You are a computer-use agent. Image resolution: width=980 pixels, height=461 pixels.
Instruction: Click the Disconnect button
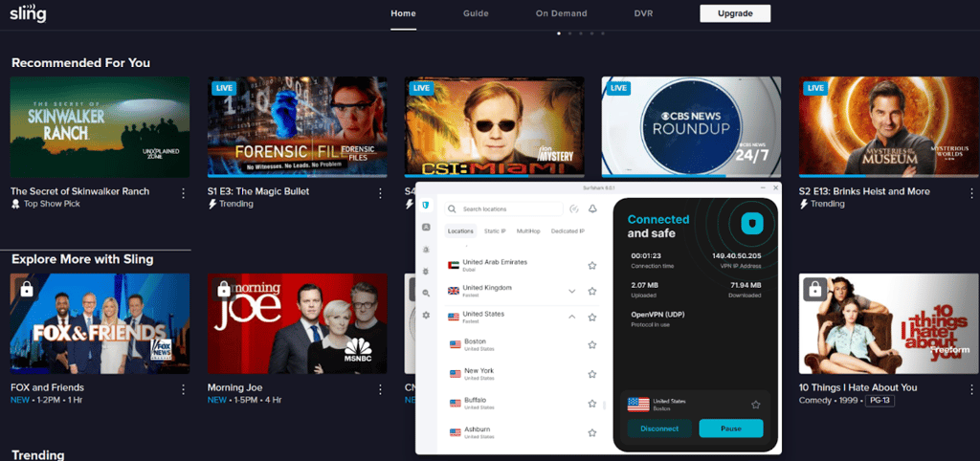point(659,428)
